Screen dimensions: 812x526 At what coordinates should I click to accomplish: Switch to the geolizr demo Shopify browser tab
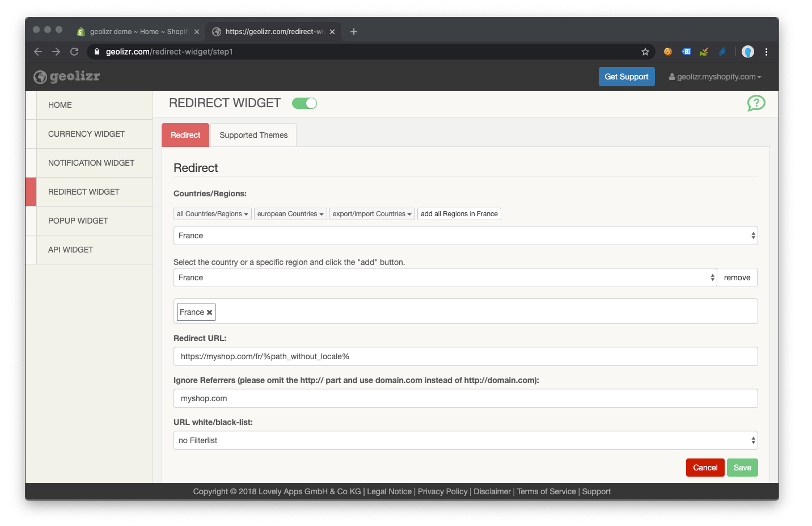point(138,32)
